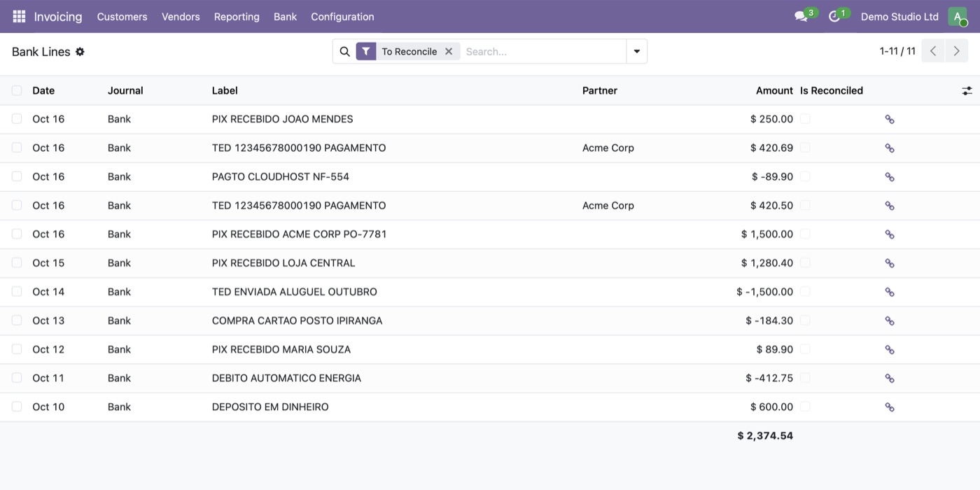
Task: Go to the previous page of records
Action: (933, 51)
